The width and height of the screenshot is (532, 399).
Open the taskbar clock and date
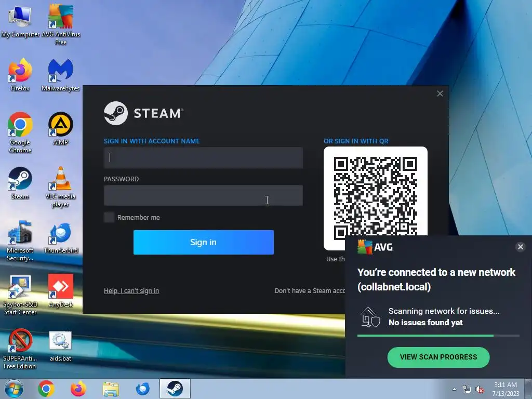click(506, 389)
